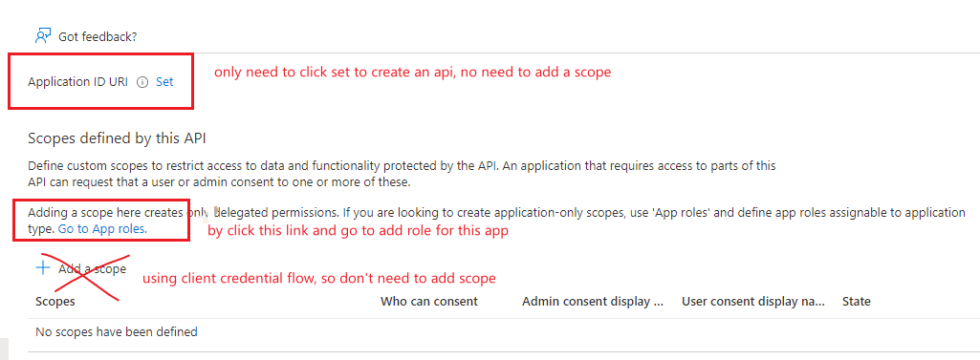The width and height of the screenshot is (980, 360).
Task: Open the Got feedback? link
Action: click(x=98, y=37)
